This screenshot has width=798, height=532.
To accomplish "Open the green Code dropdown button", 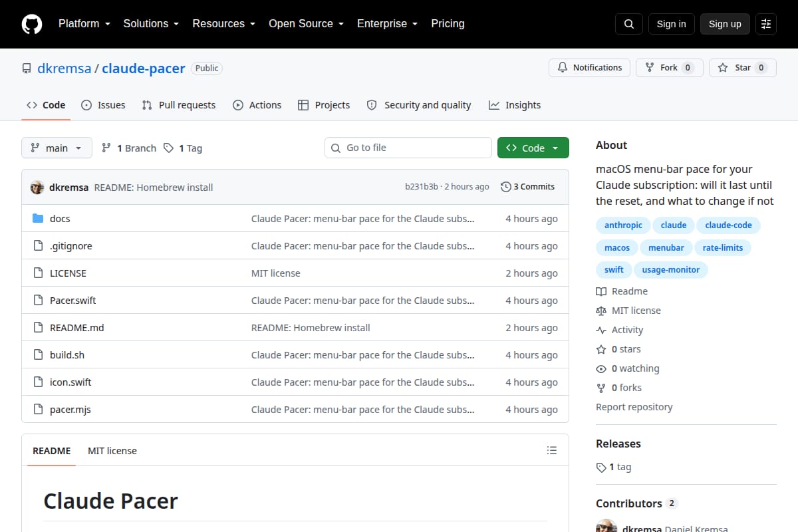I will tap(533, 148).
